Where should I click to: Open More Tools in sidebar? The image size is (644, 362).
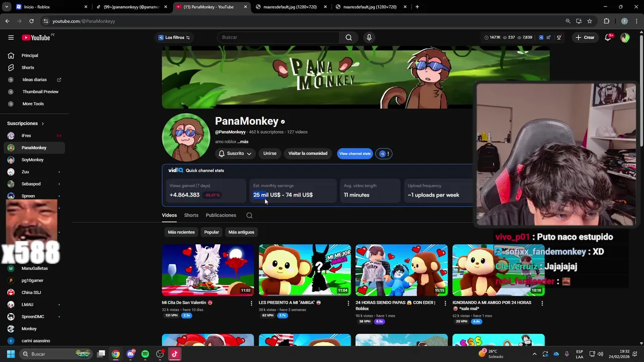coord(34,104)
